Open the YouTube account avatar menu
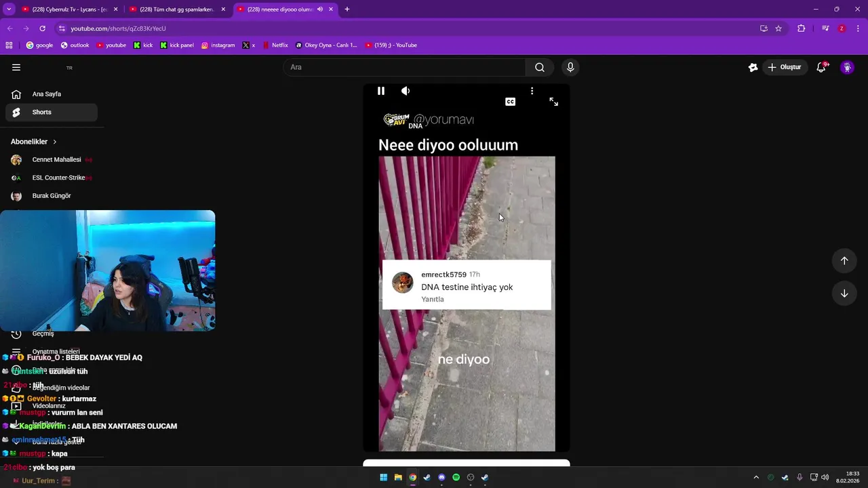Screen dimensions: 868x488 (x=847, y=67)
